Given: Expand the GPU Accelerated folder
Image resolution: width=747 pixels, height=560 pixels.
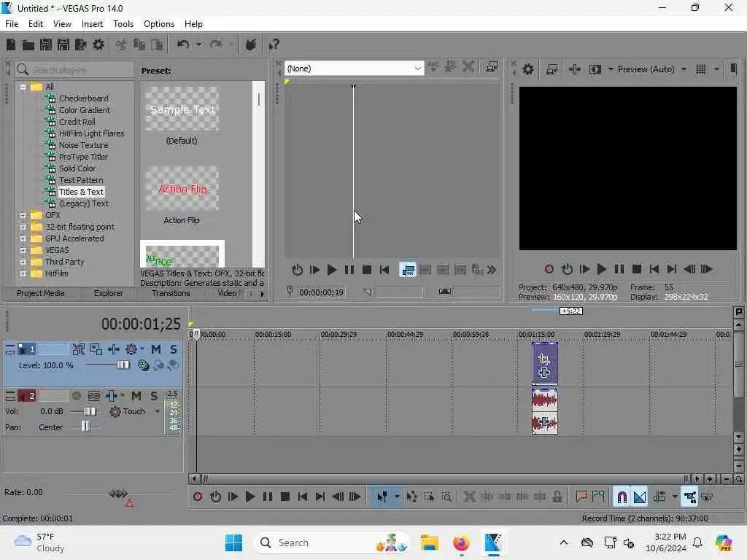Looking at the screenshot, I should tap(23, 238).
